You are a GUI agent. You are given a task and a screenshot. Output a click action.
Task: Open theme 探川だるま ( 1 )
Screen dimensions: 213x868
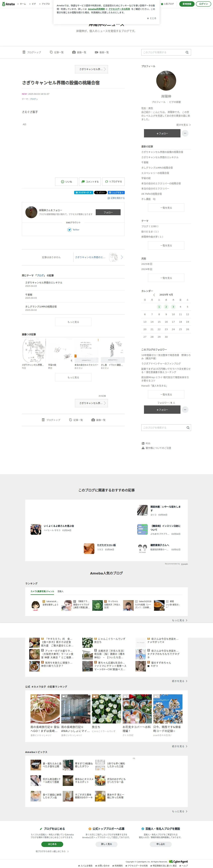[x=150, y=232]
